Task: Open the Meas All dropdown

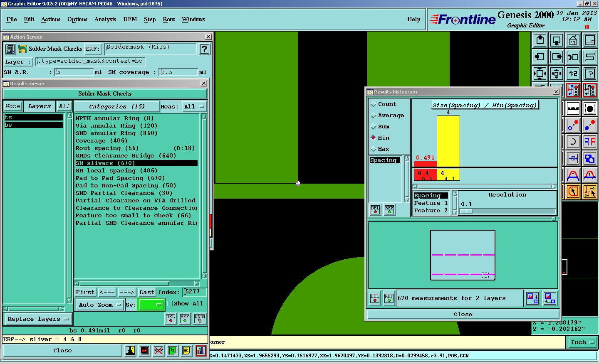Action: [x=194, y=107]
